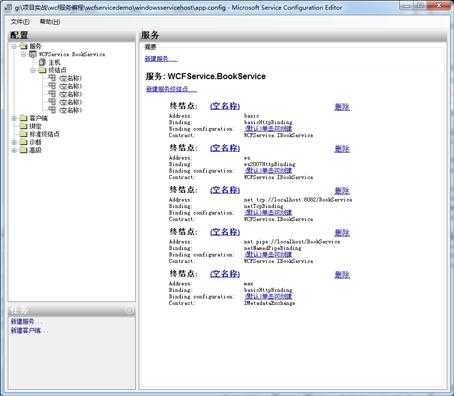Viewport: 454px width, 396px height.
Task: Select the 高级 folder icon
Action: pyautogui.click(x=23, y=150)
